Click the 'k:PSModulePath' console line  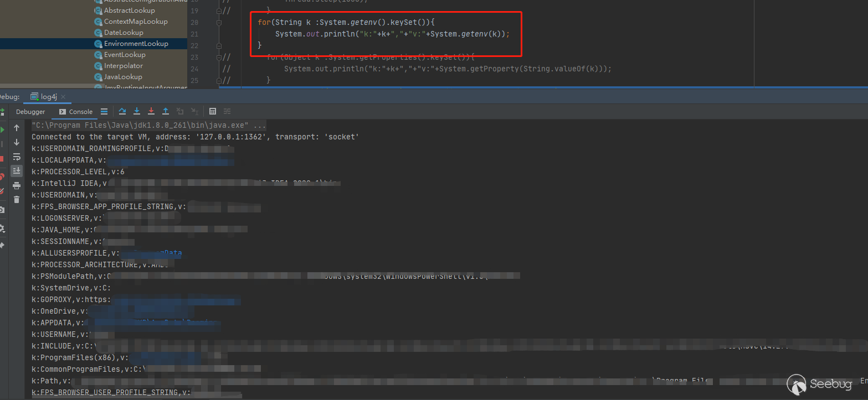pyautogui.click(x=276, y=276)
